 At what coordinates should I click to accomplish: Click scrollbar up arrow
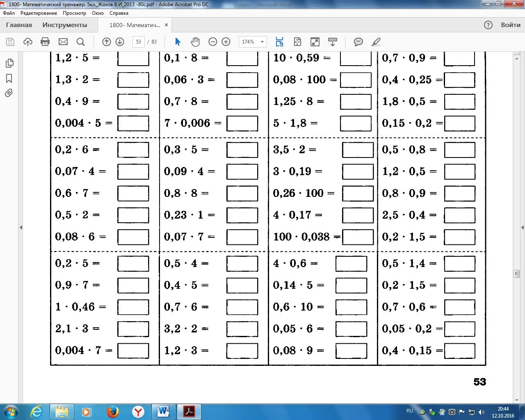pos(516,59)
